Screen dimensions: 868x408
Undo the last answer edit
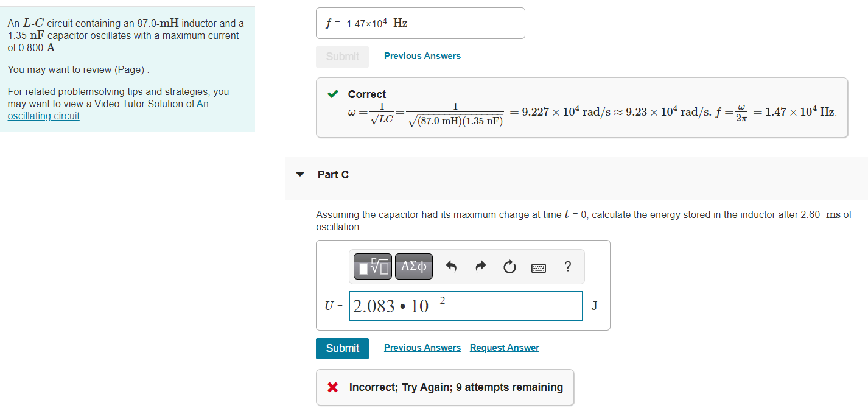coord(451,266)
